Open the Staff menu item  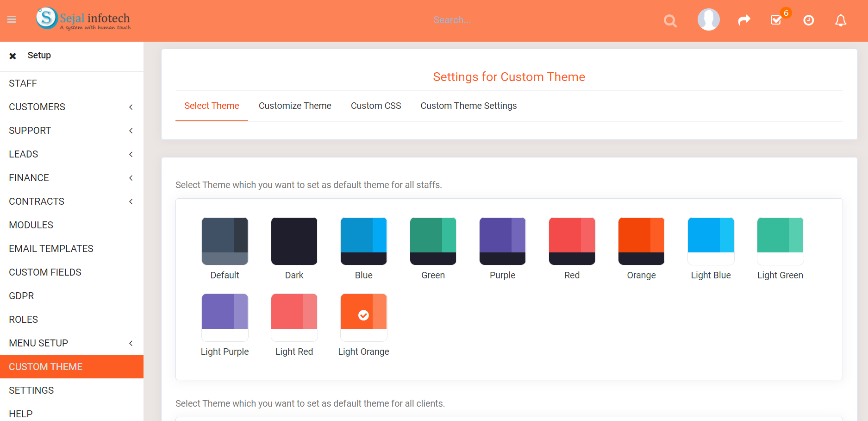click(x=72, y=83)
